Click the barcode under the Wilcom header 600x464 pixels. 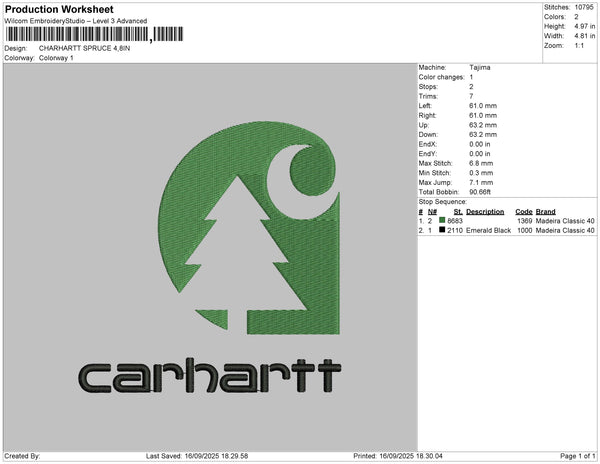coord(94,34)
